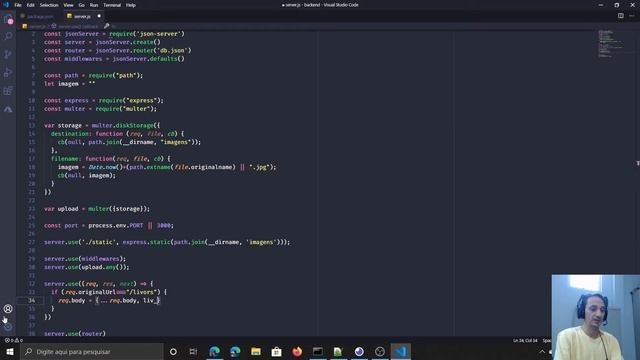
Task: Open the Search view in activity bar
Action: 8,36
